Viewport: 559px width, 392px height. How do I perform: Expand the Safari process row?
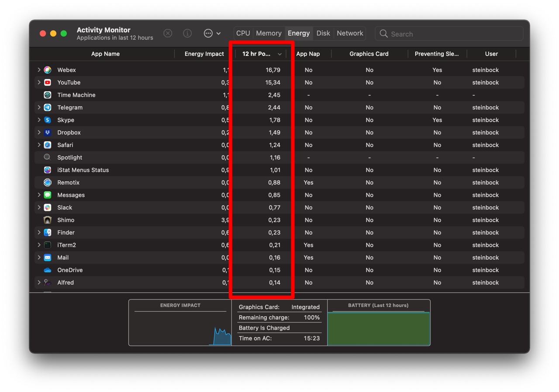[39, 145]
